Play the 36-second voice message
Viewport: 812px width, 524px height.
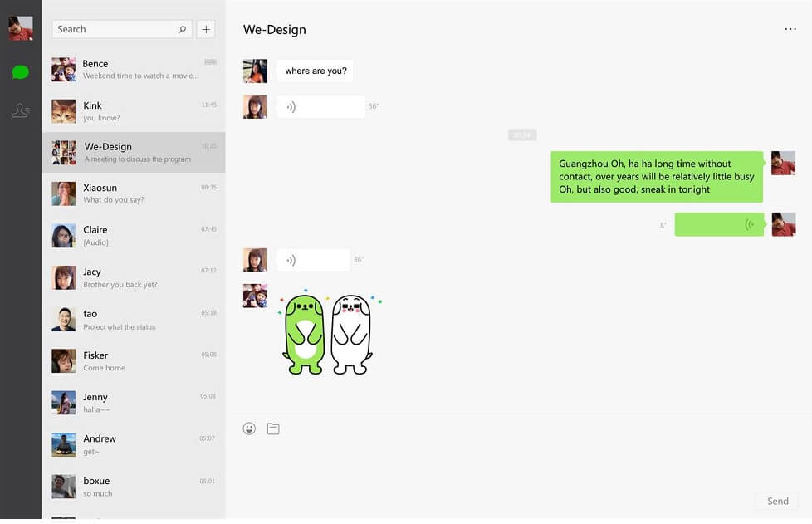coord(313,260)
